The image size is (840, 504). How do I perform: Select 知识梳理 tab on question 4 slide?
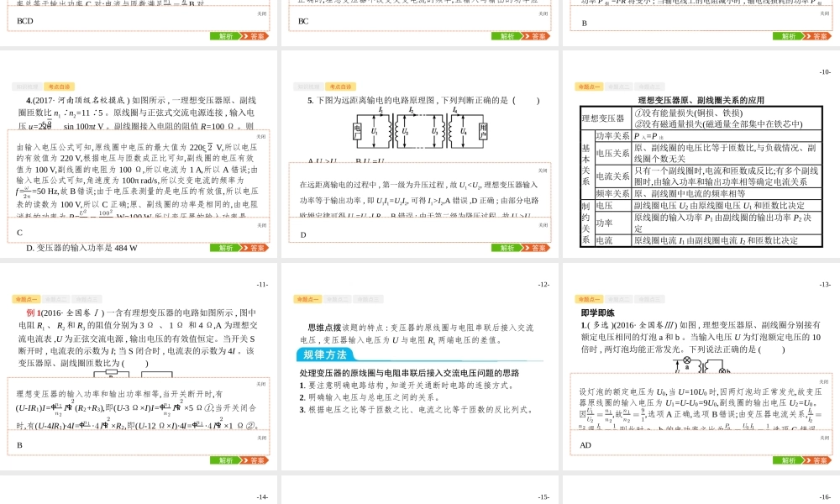coord(27,87)
